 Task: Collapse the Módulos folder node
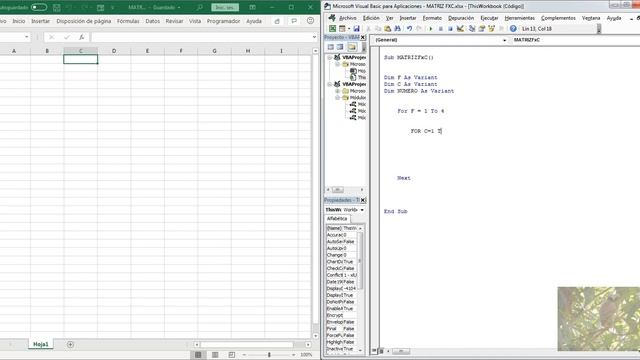click(338, 98)
